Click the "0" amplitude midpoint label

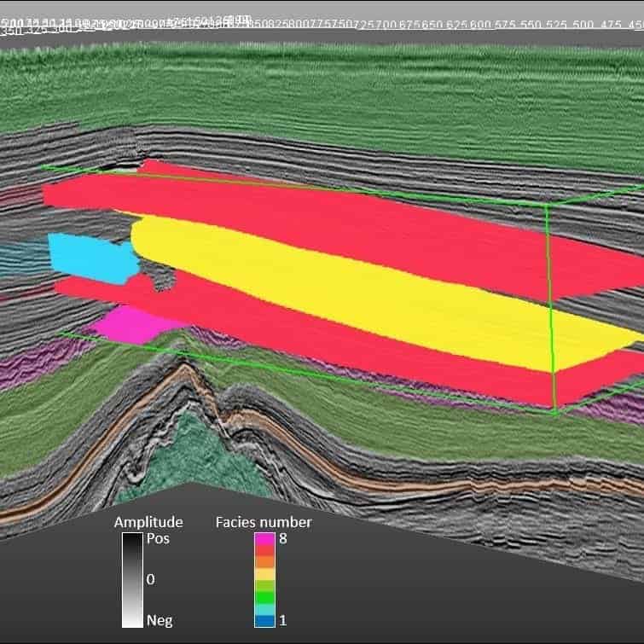tap(151, 579)
